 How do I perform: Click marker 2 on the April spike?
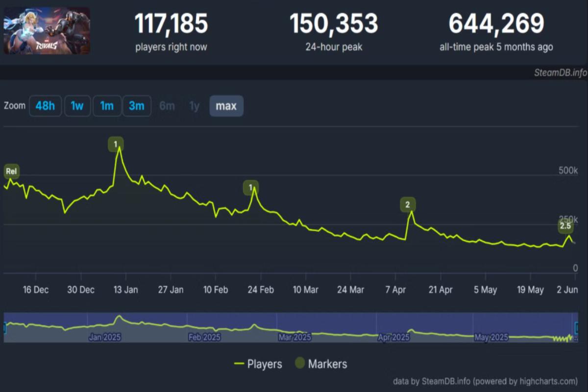(407, 204)
